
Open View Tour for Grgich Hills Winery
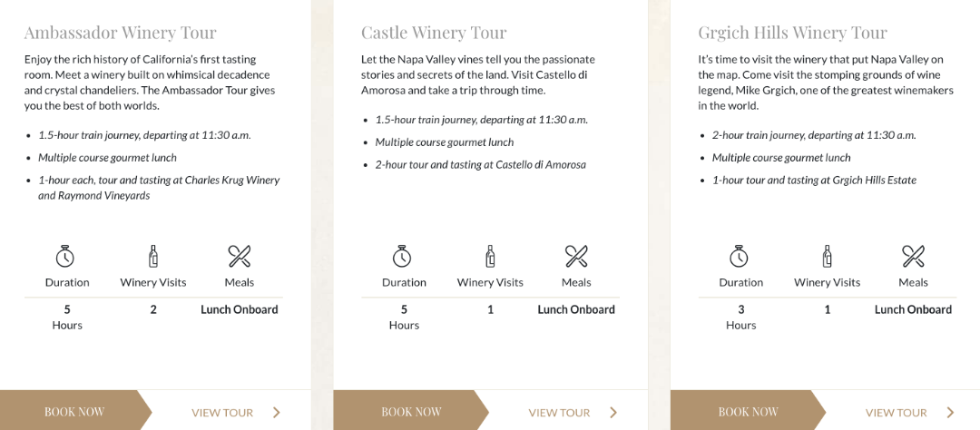[x=896, y=413]
